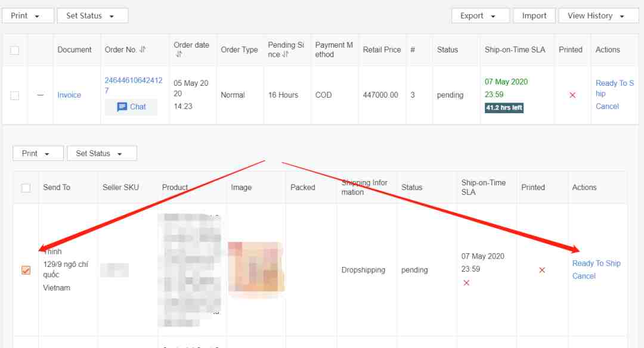Open the Print dropdown in items section
Screen dimensions: 644x348
pyautogui.click(x=38, y=154)
